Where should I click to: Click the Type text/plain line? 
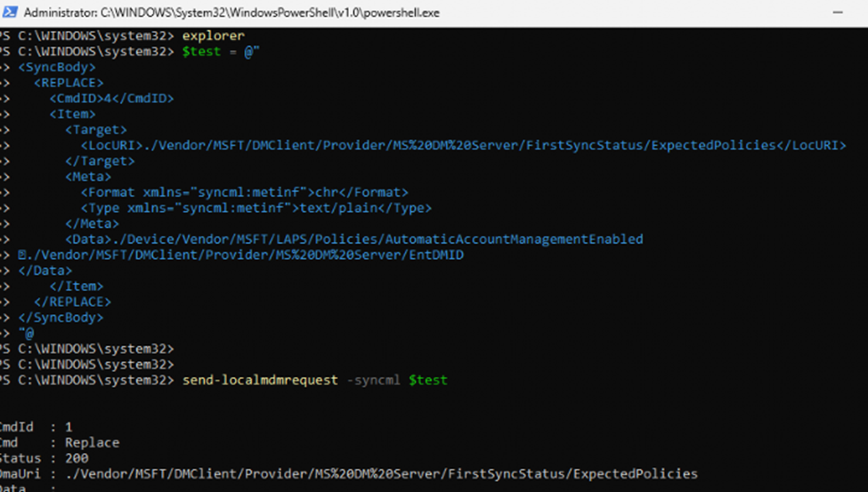coord(256,208)
